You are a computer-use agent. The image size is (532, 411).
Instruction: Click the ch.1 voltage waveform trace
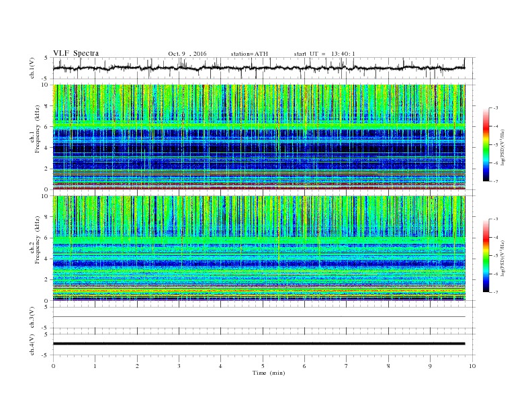pyautogui.click(x=259, y=68)
